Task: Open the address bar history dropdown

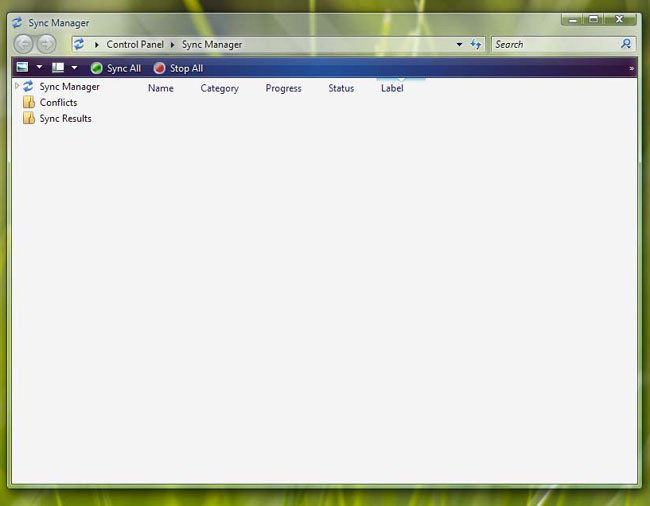Action: 459,44
